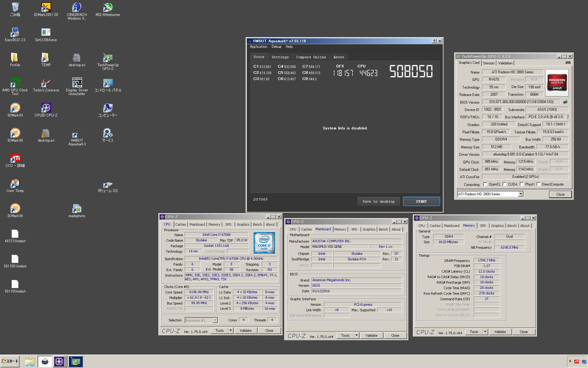Launch MSI Afterburner shortcut

point(108,9)
